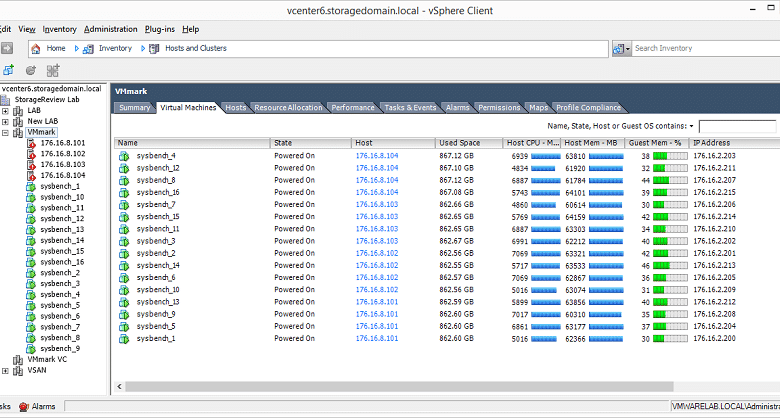Click the tree VM icon for sysbench_9
The width and height of the screenshot is (780, 418).
click(x=31, y=349)
